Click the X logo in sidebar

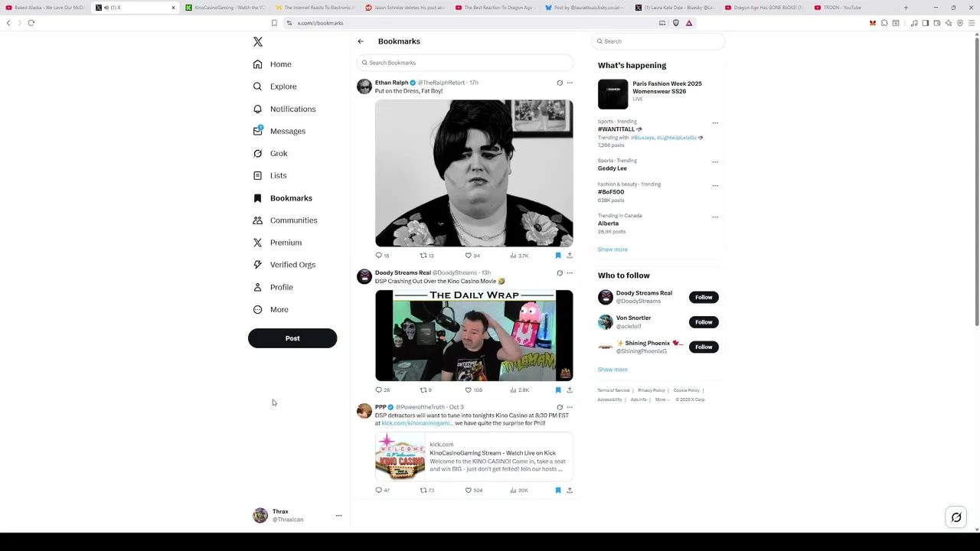point(258,42)
